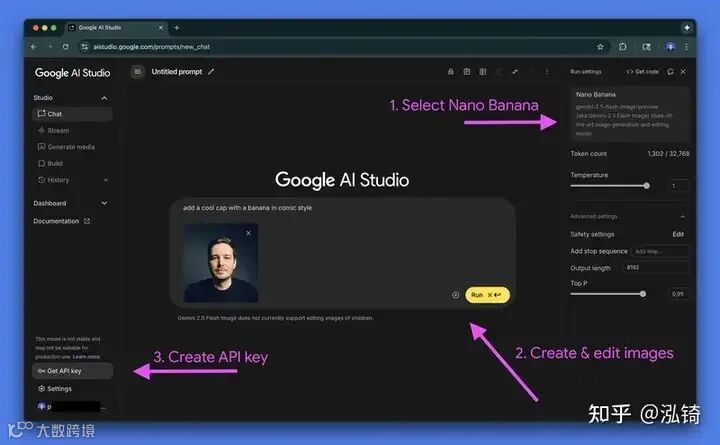This screenshot has height=445, width=720.
Task: Close the Run settings panel
Action: point(683,72)
